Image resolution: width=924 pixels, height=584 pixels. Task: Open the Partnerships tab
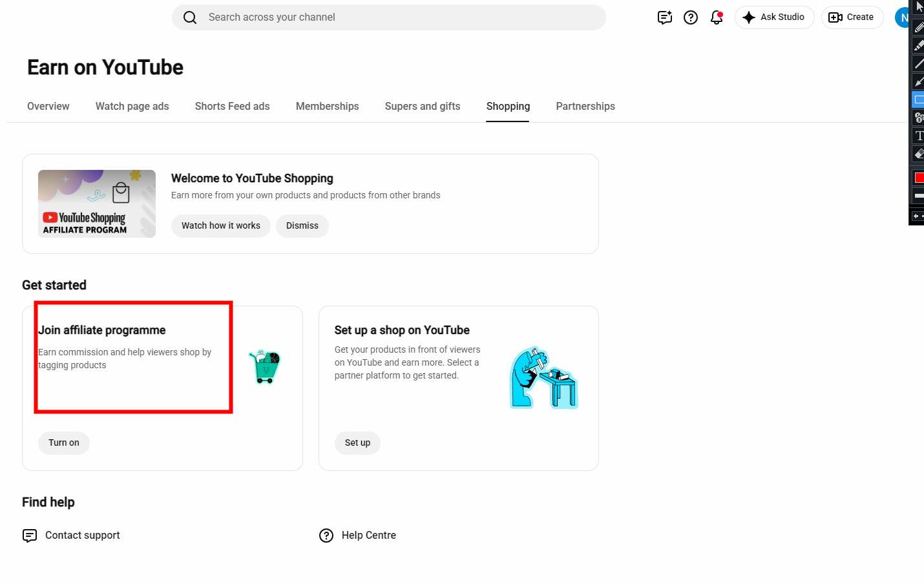[x=585, y=107]
